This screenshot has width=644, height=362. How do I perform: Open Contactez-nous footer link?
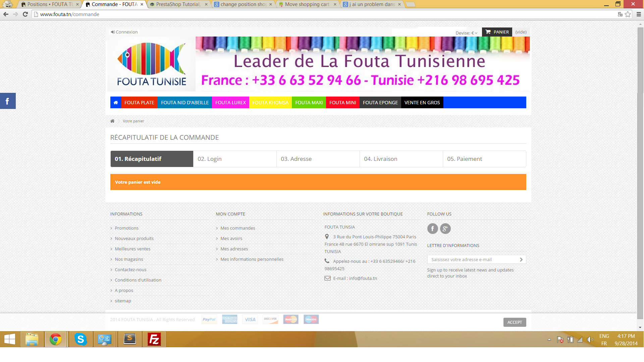click(x=130, y=269)
